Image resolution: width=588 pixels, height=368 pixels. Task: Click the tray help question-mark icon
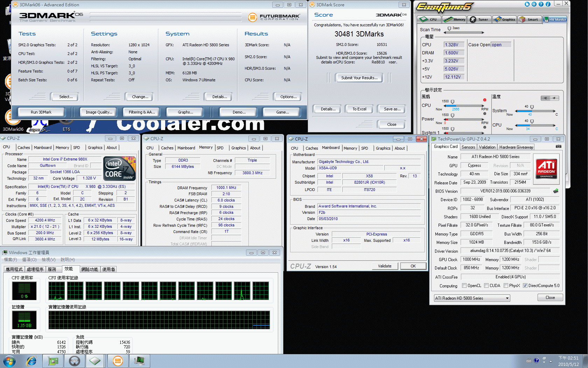pos(536,360)
